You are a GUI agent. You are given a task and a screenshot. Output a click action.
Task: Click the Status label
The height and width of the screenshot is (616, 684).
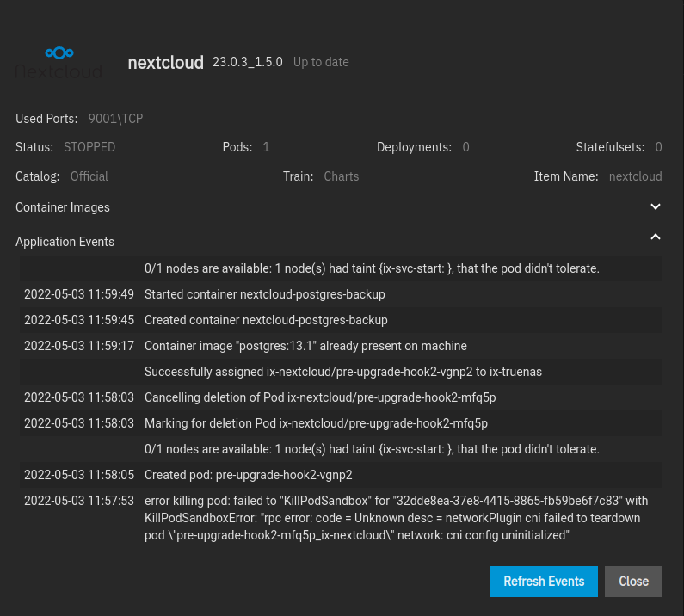click(34, 147)
